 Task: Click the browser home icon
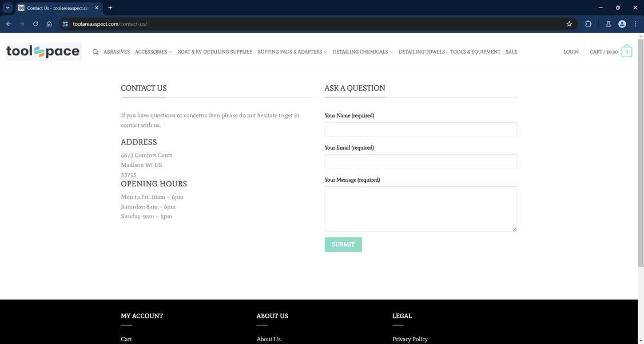tap(48, 23)
